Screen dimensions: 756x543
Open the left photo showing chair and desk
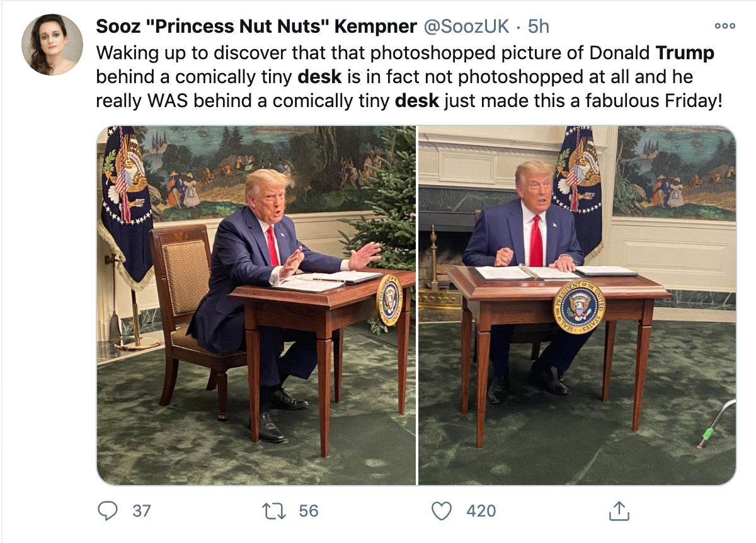pos(256,305)
